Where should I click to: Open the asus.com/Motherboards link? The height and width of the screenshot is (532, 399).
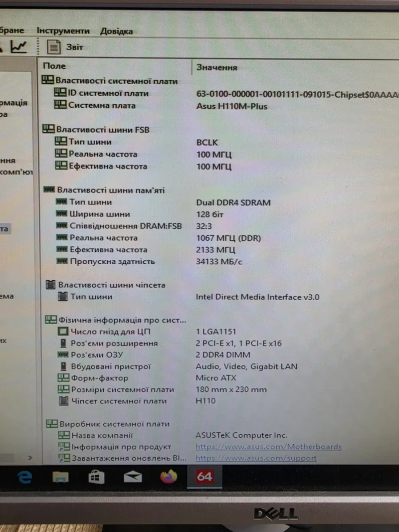click(268, 447)
